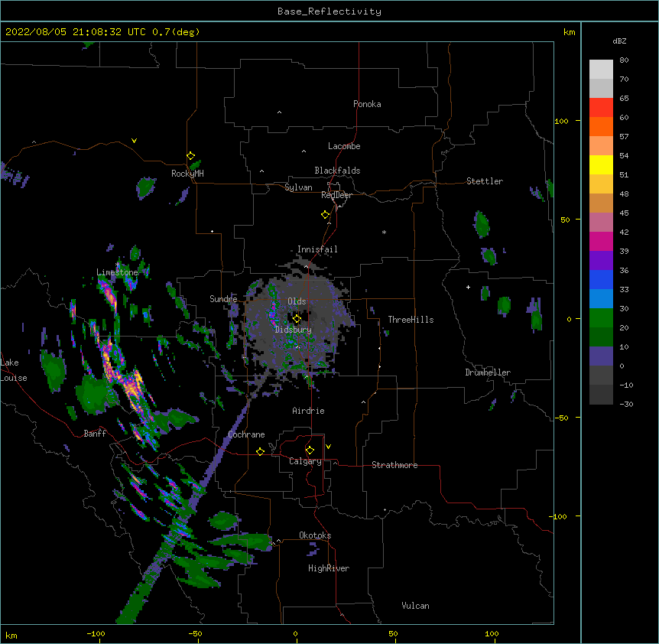Click the Didsbury town label

[294, 330]
